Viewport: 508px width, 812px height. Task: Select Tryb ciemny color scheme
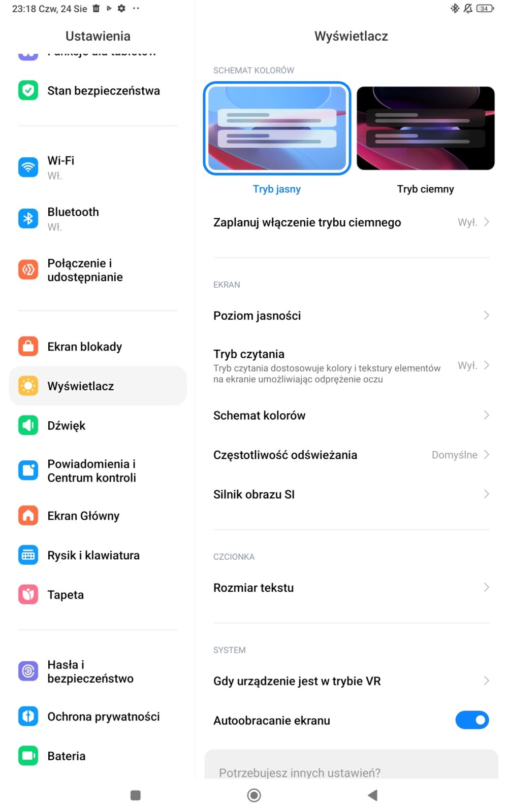(426, 128)
